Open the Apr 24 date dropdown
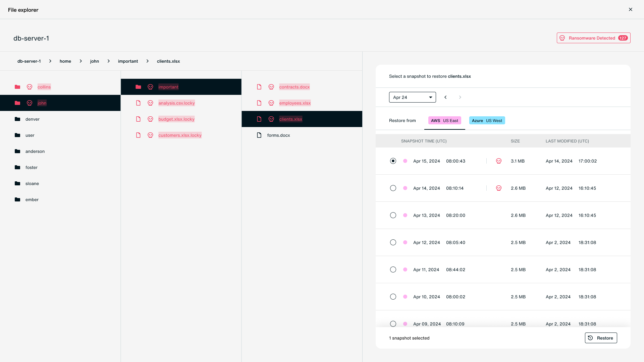The width and height of the screenshot is (644, 362). [412, 97]
